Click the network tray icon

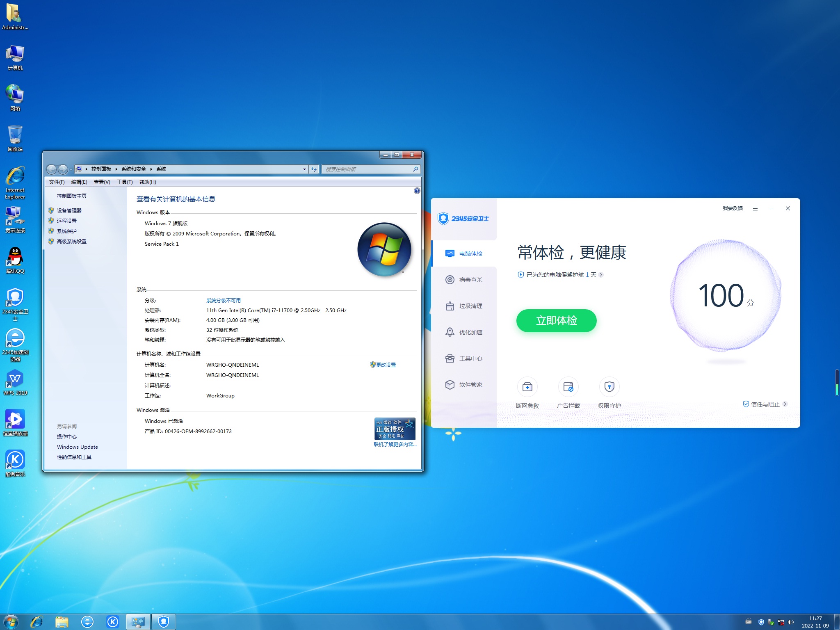pyautogui.click(x=781, y=622)
